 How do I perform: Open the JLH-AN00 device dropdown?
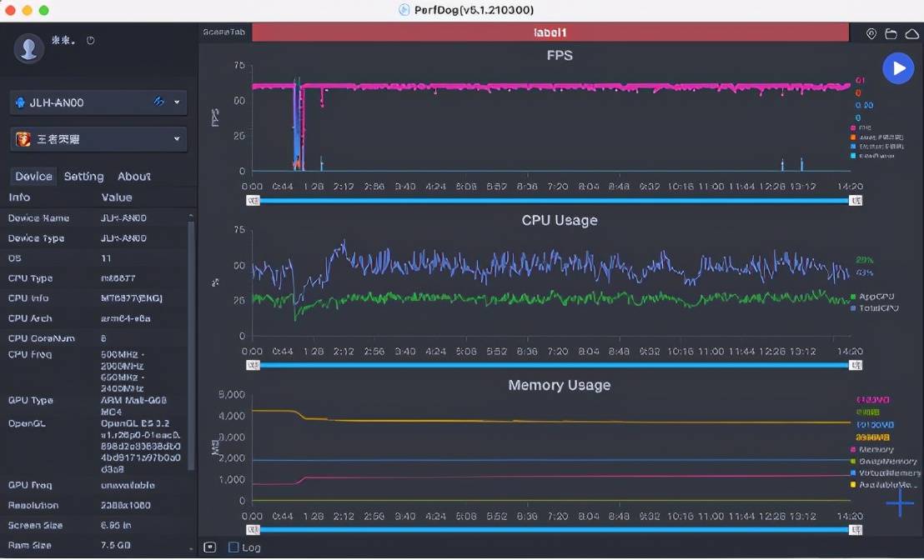(x=177, y=102)
